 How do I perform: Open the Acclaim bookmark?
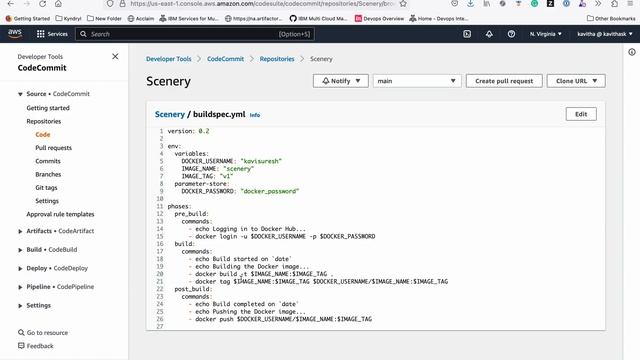pos(141,18)
